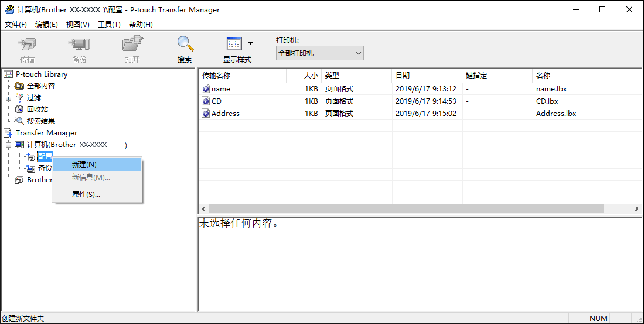Viewport: 644px width, 324px height.
Task: Click the P-touch Library icon
Action: pos(8,74)
